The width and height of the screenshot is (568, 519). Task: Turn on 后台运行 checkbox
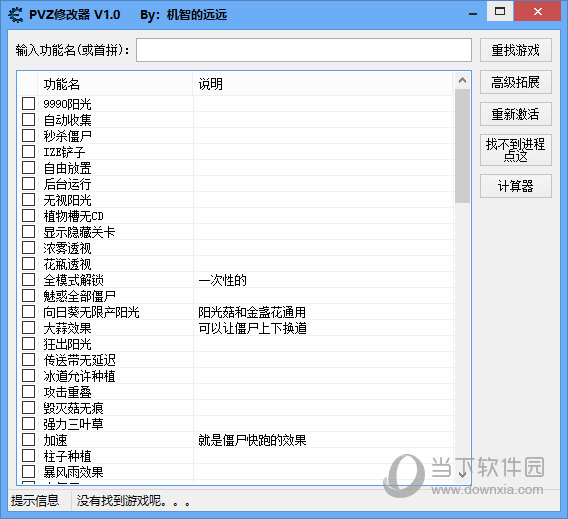click(x=28, y=184)
